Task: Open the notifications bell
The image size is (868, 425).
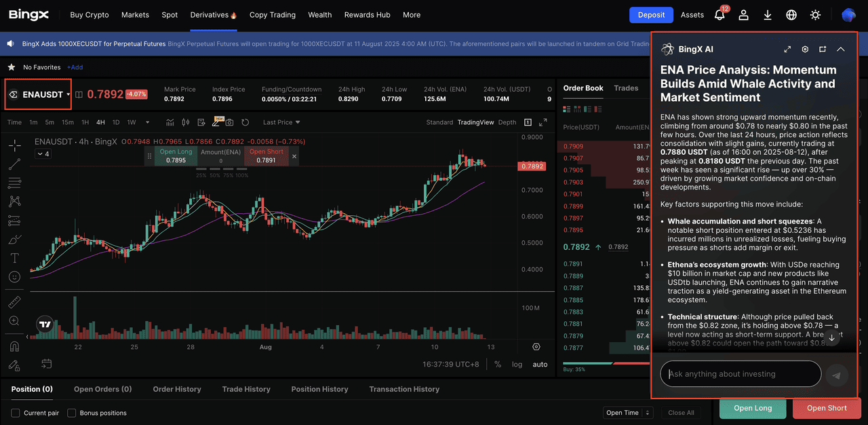Action: tap(719, 15)
